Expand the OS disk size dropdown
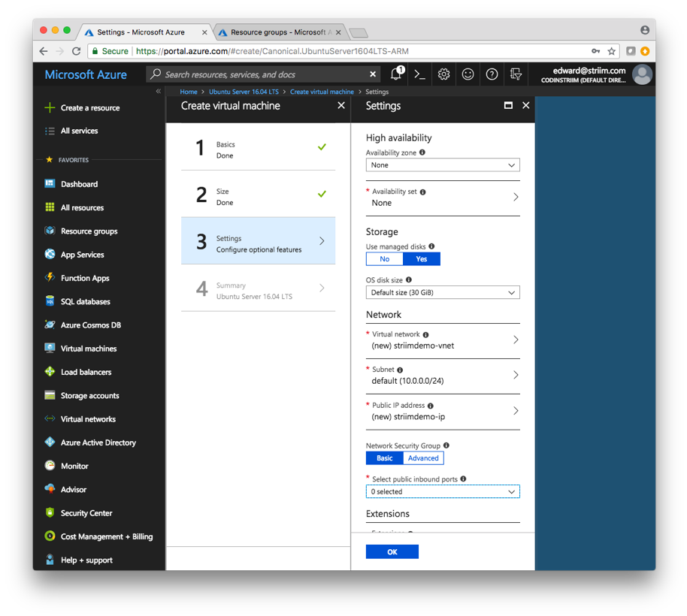Viewport: 687px width, 616px height. [443, 293]
